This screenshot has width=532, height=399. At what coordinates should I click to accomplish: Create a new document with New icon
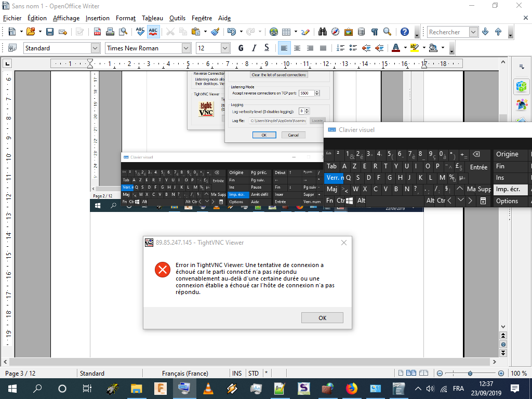12,32
